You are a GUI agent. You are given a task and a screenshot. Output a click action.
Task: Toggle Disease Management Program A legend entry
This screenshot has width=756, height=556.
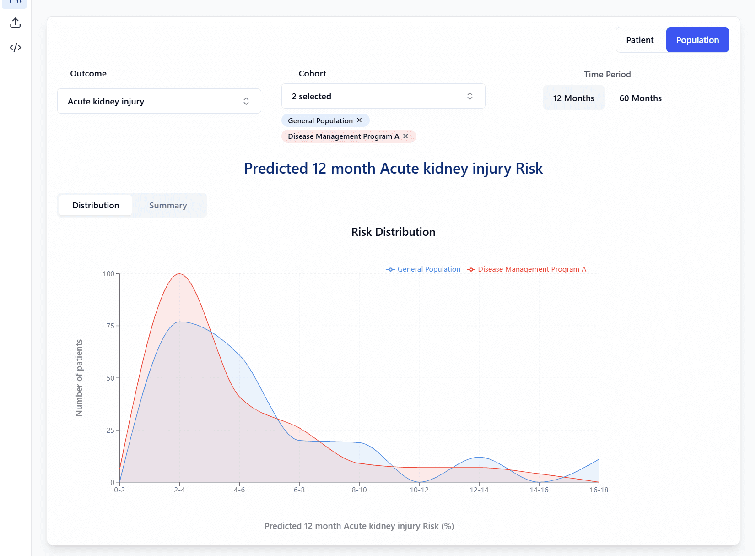point(526,269)
